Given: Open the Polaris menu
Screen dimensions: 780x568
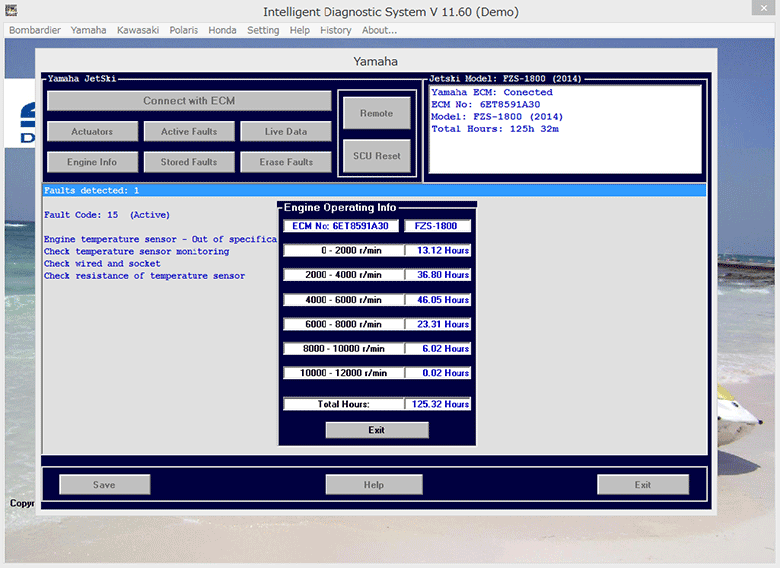Looking at the screenshot, I should click(x=184, y=30).
